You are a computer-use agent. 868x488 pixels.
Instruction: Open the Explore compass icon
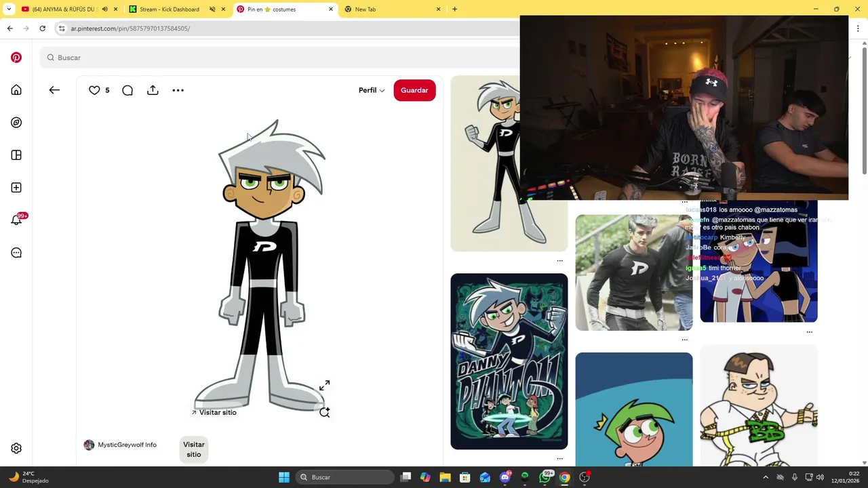click(x=16, y=123)
